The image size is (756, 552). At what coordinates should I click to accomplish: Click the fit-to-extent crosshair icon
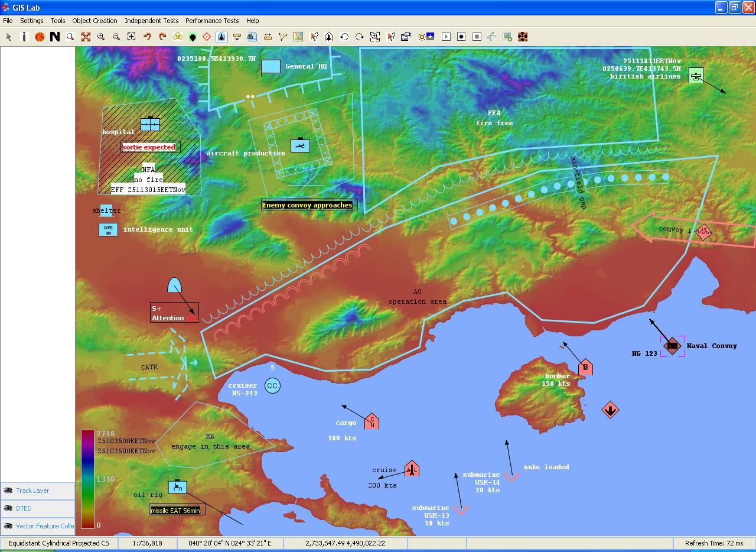point(132,37)
